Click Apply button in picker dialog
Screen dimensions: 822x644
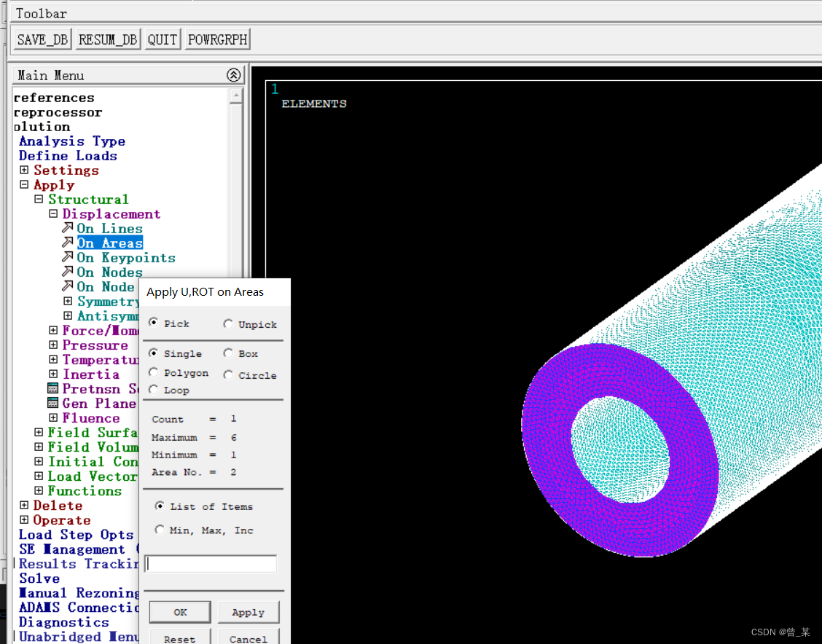(248, 612)
